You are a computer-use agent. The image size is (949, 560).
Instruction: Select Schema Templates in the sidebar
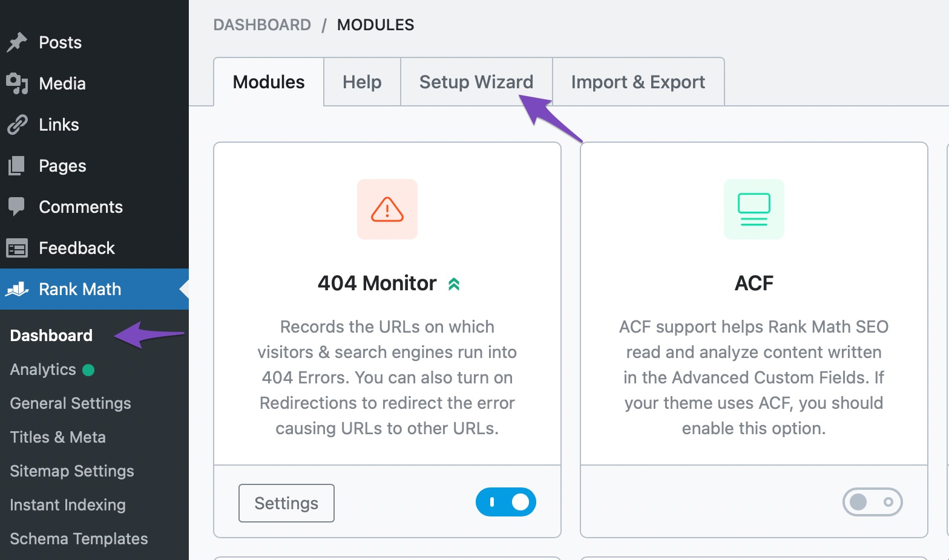(x=79, y=539)
